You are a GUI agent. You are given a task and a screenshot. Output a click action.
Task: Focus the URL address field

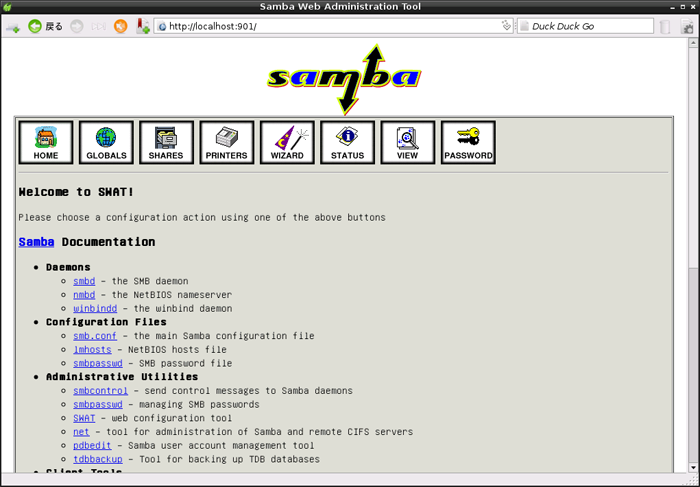pyautogui.click(x=334, y=26)
